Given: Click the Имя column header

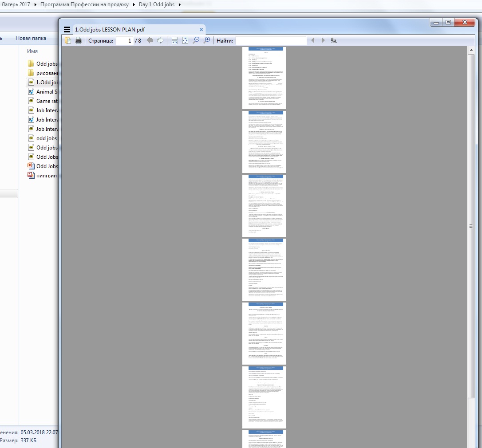Looking at the screenshot, I should click(32, 51).
